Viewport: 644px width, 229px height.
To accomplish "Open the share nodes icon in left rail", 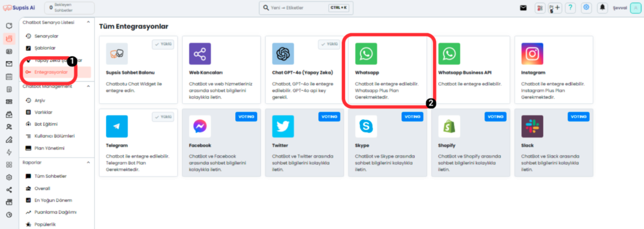I will 9,190.
